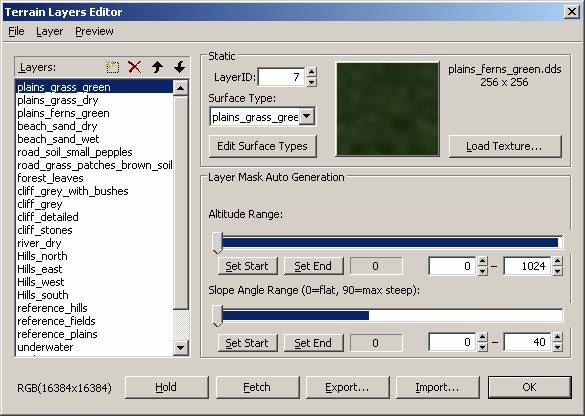Image resolution: width=585 pixels, height=416 pixels.
Task: Open the Layer menu
Action: (49, 31)
